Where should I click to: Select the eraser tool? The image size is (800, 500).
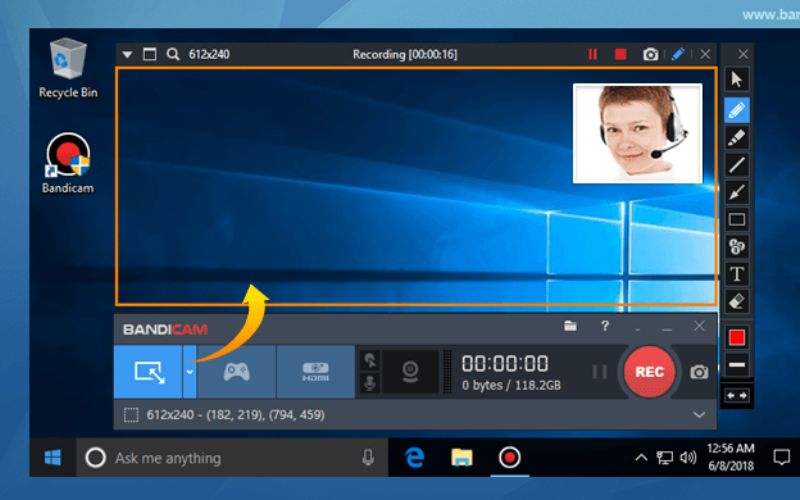click(737, 302)
